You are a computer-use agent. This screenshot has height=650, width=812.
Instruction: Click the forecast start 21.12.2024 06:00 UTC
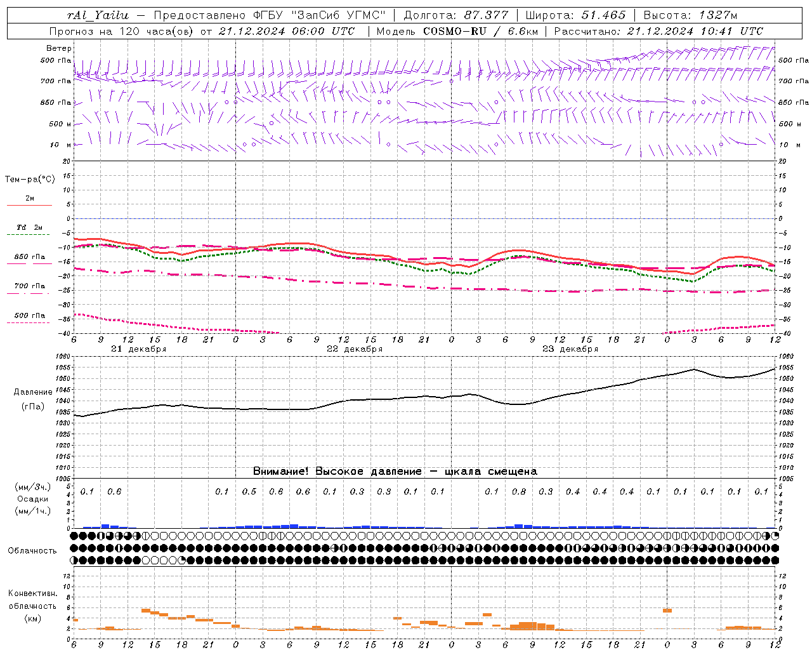pos(286,31)
